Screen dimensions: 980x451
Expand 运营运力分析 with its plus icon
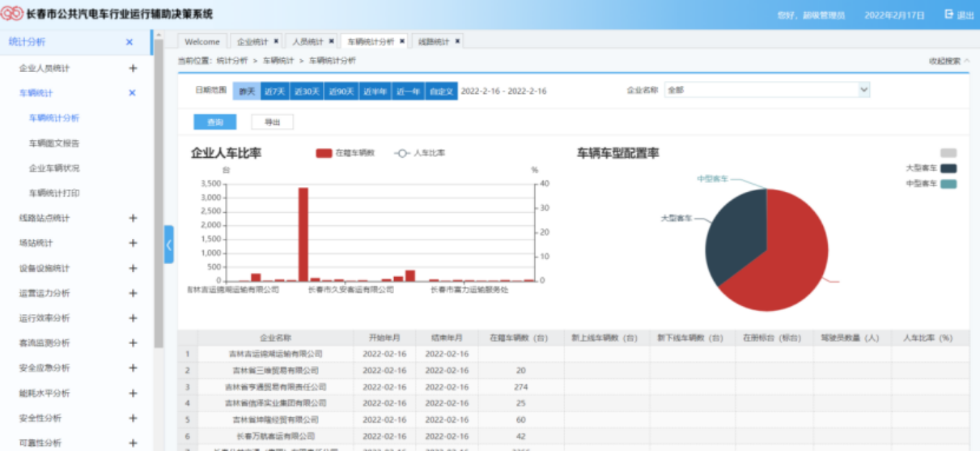coord(133,293)
